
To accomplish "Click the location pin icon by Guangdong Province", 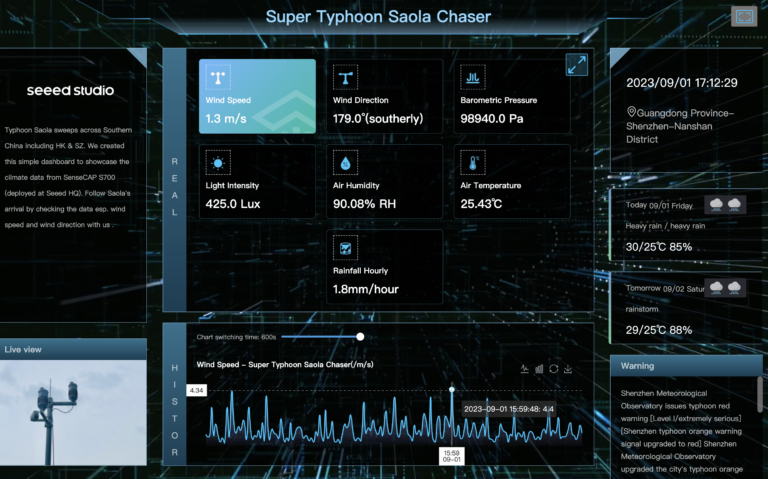I will 632,113.
